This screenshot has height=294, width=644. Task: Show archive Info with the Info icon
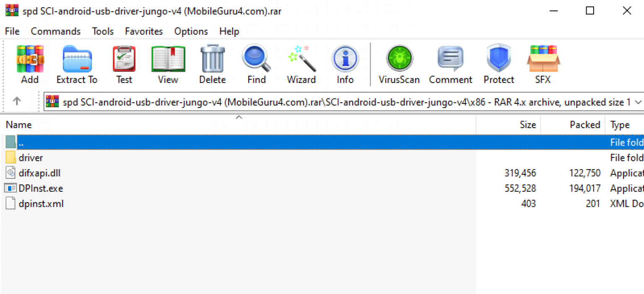coord(345,63)
